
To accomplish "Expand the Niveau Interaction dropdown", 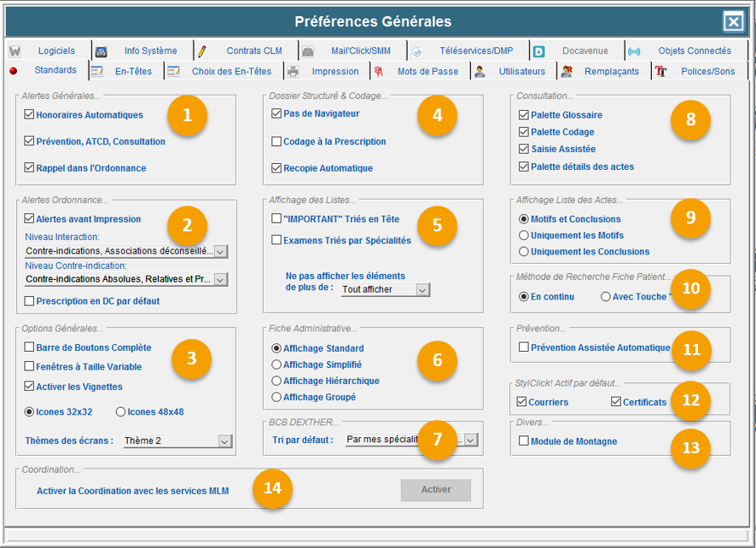I will coord(220,252).
